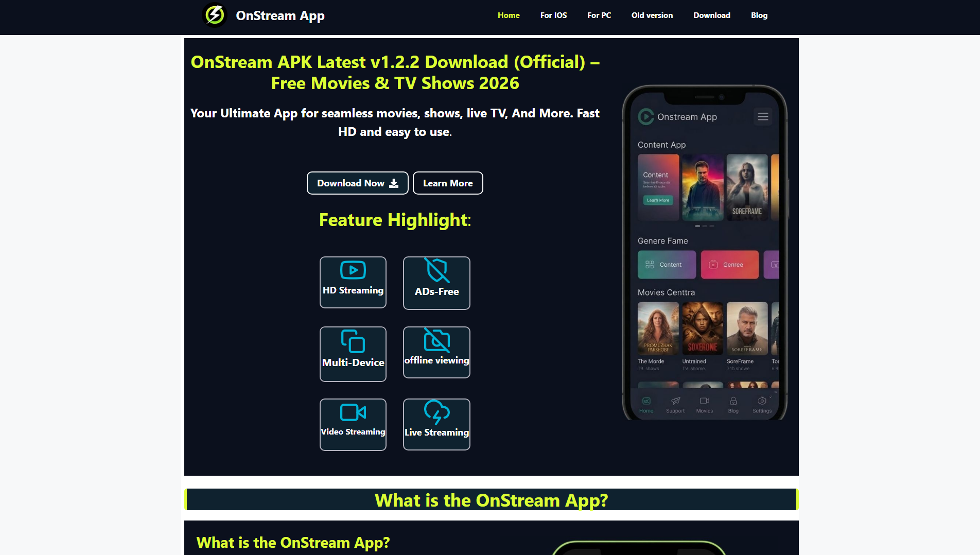Viewport: 980px width, 555px height.
Task: Click the Movies Centtra section label in phone
Action: (666, 292)
